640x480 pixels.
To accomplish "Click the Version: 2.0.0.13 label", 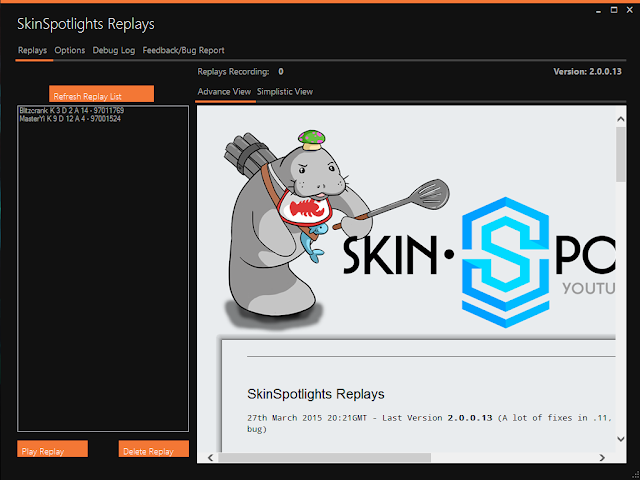I will (x=587, y=72).
